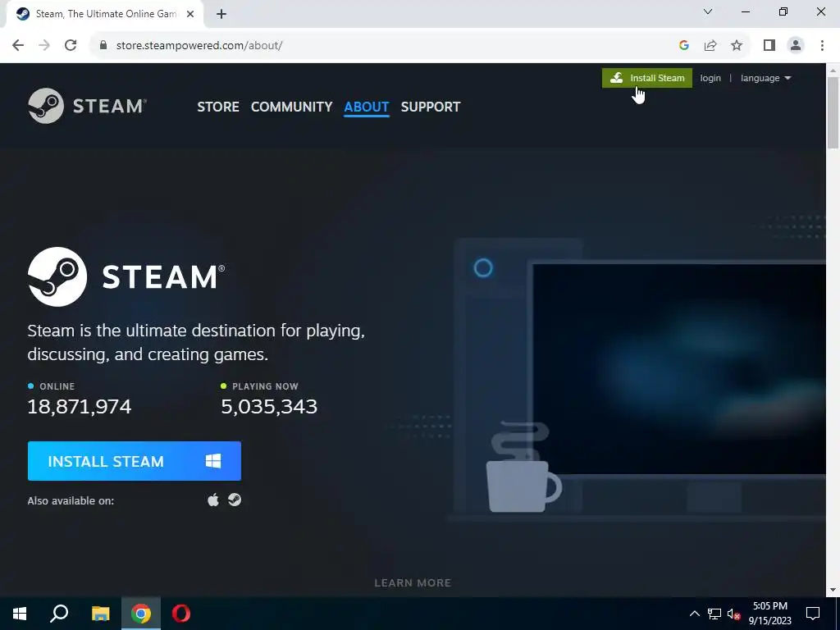Open the COMMUNITY menu
Viewport: 840px width, 630px height.
tap(291, 107)
